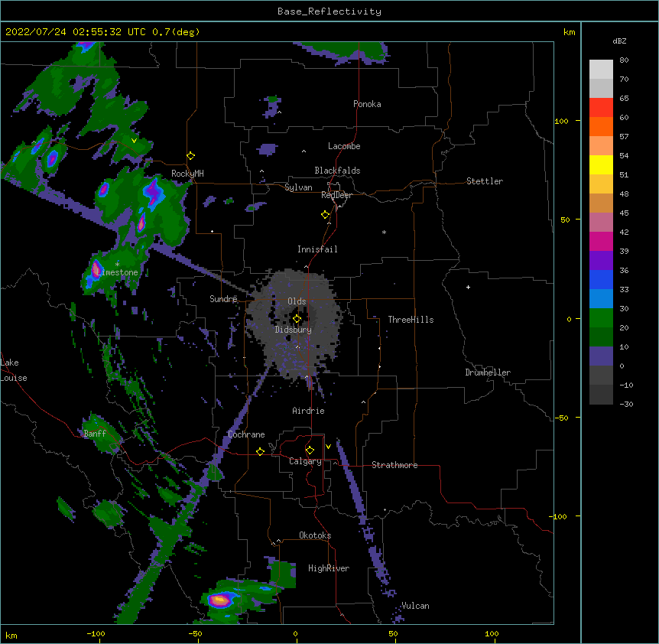Pick the magenta 39-42 dBZ legend swatch
The height and width of the screenshot is (644, 659).
[x=601, y=241]
